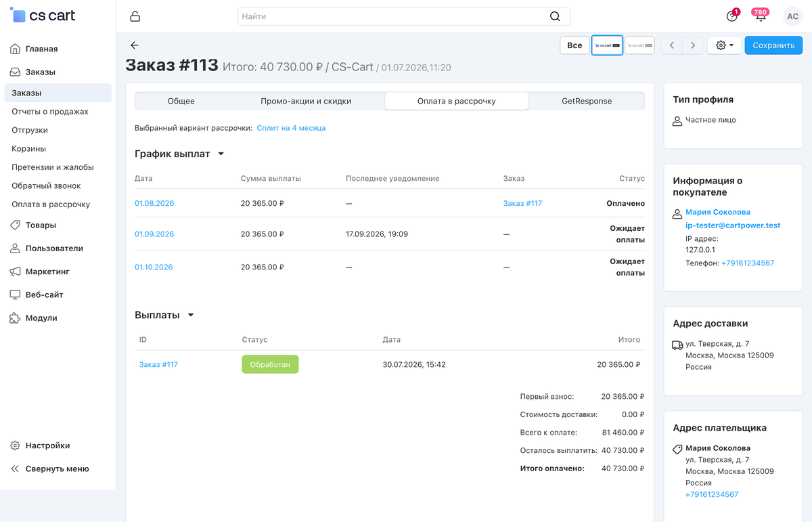
Task: Open Заказ #117 in Выплаты table
Action: tap(158, 364)
